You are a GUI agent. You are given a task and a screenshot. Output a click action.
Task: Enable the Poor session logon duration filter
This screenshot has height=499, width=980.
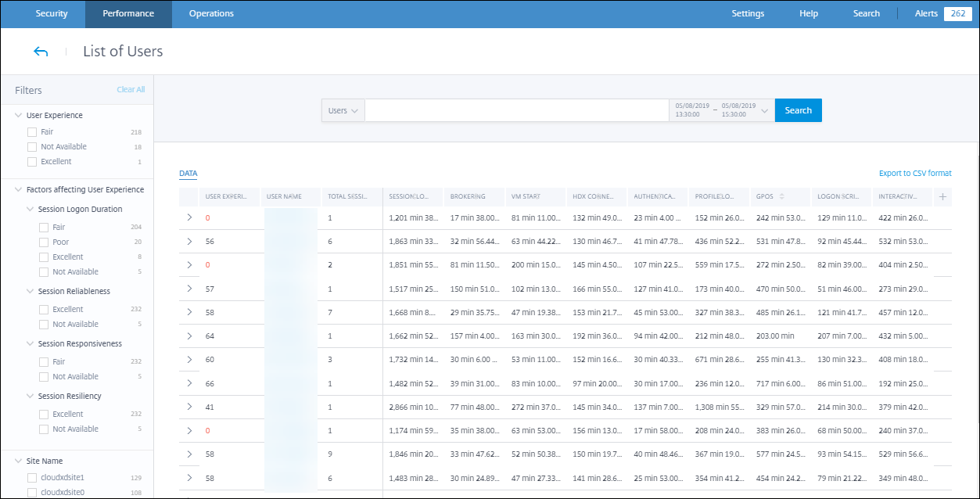click(x=44, y=242)
